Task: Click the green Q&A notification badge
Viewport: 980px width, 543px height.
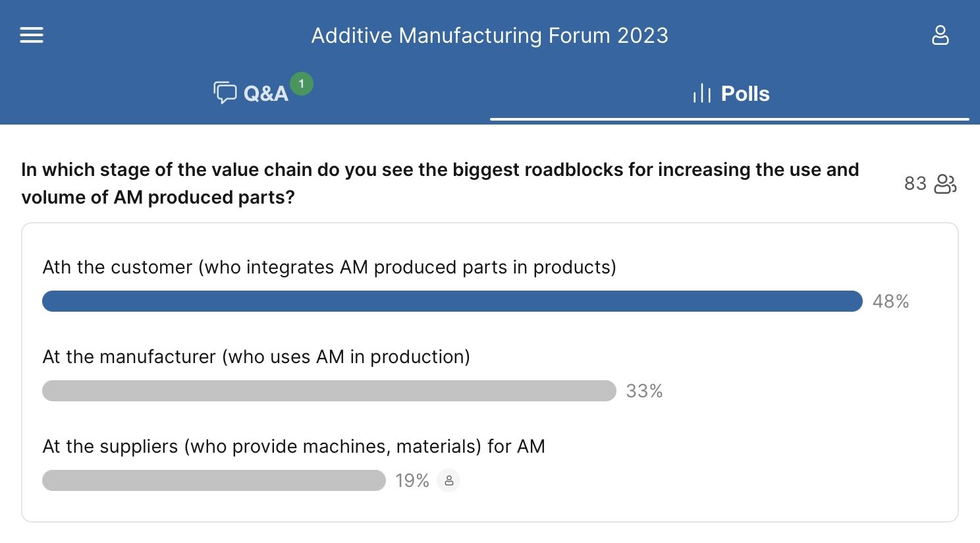Action: [x=302, y=84]
